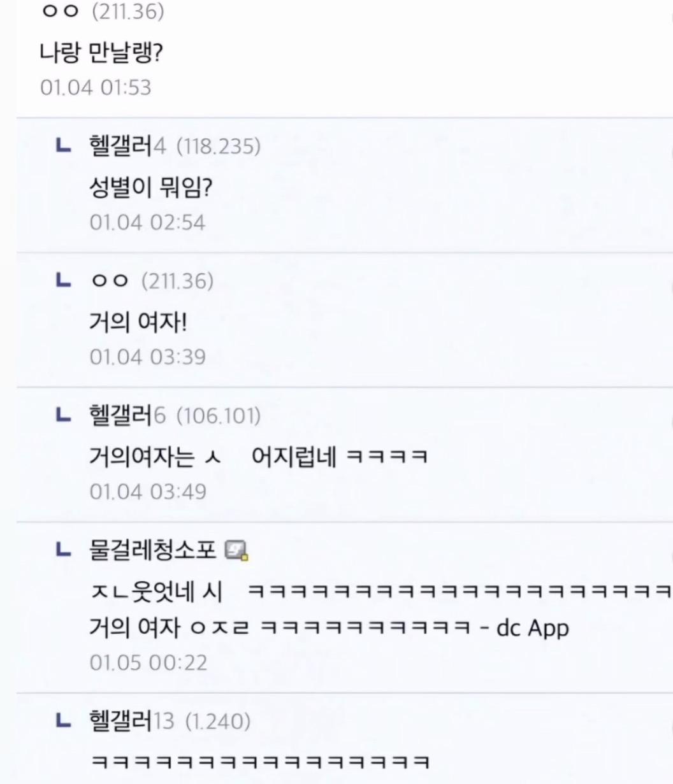This screenshot has width=673, height=784.
Task: Click the 01.04 01:53 timestamp
Action: (96, 87)
